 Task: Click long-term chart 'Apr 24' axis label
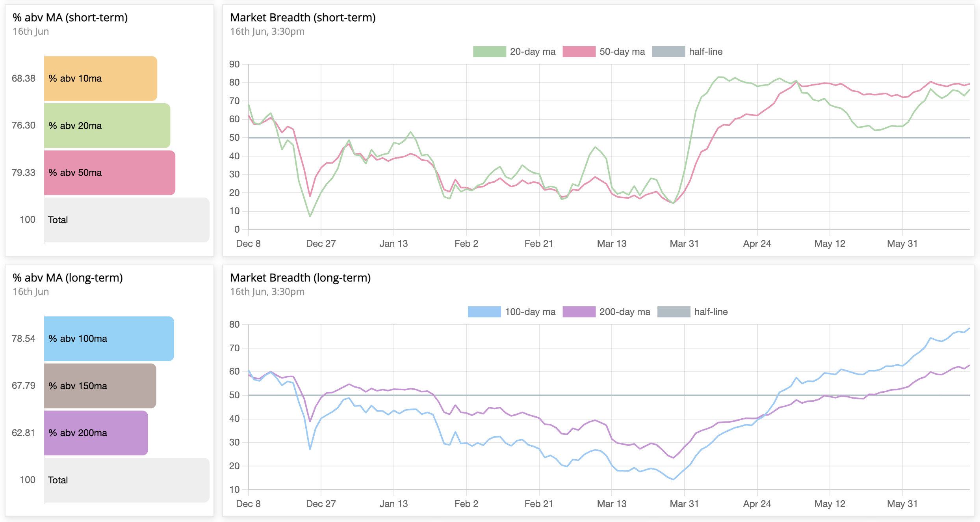757,504
